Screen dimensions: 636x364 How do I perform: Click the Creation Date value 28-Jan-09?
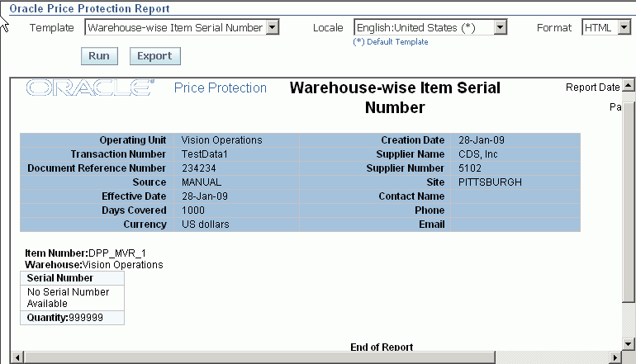point(482,140)
